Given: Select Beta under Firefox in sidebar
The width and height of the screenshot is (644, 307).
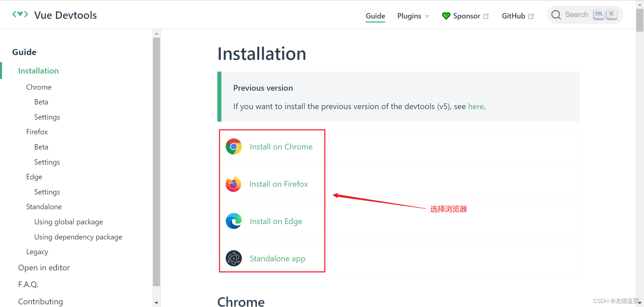Looking at the screenshot, I should tap(41, 147).
